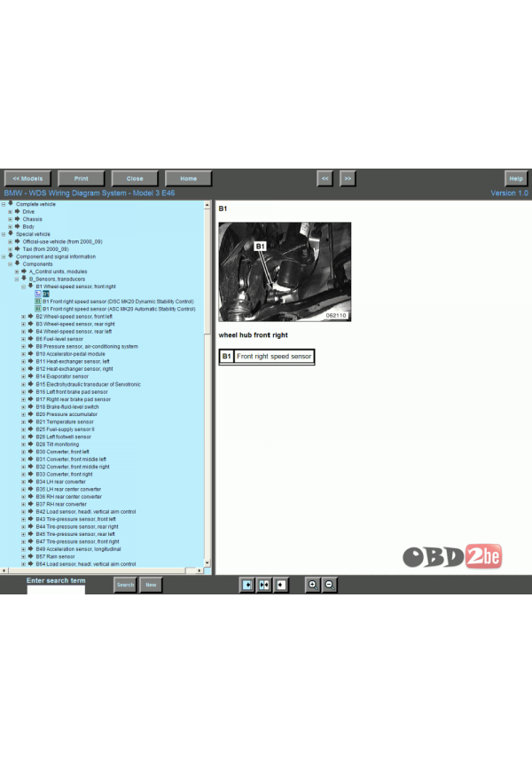This screenshot has height=763, width=532.
Task: Click arrow icon beside B57 Rain sensor
Action: (x=30, y=556)
